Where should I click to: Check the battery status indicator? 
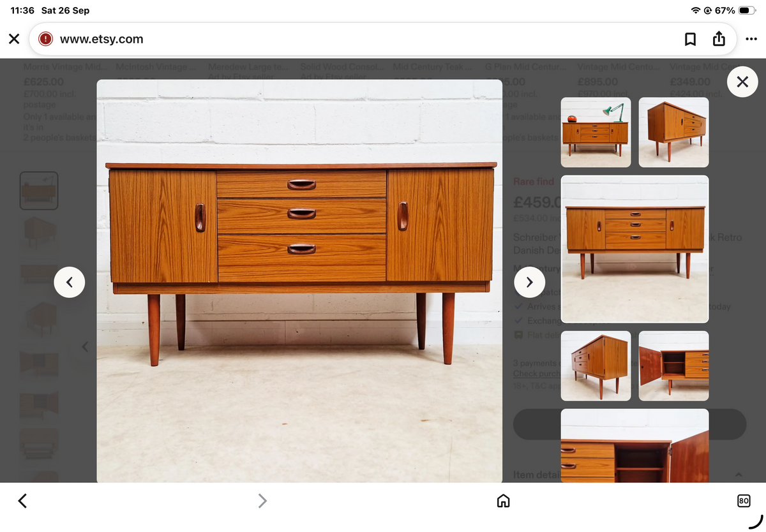[747, 10]
